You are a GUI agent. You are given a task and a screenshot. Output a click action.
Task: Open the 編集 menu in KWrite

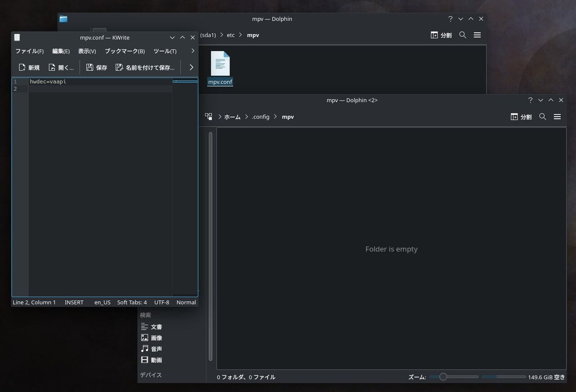pos(61,51)
